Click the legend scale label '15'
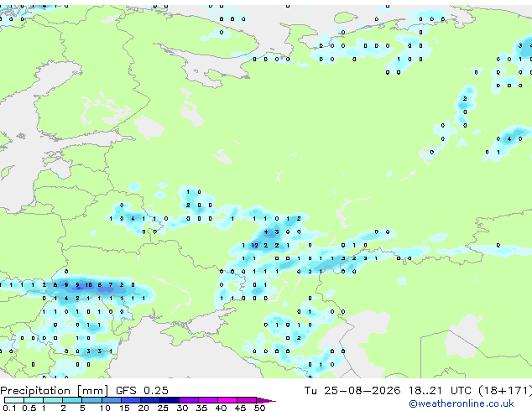The width and height of the screenshot is (532, 411). click(x=124, y=408)
